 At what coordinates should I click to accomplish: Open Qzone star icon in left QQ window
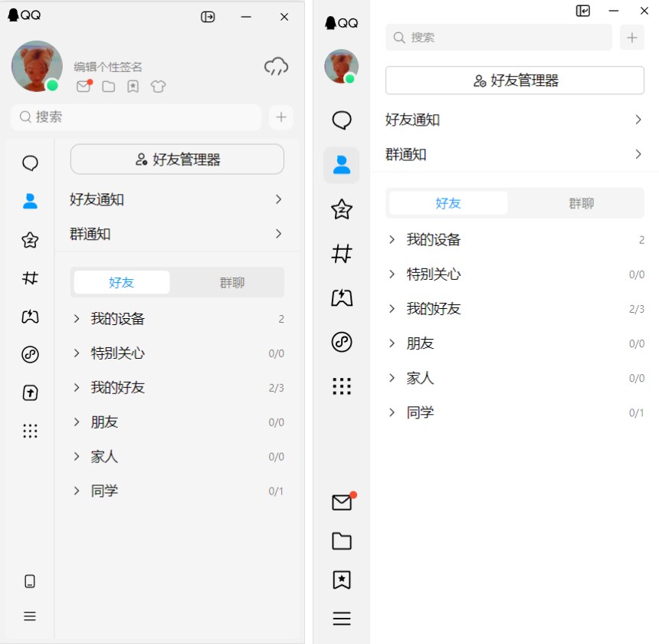click(30, 240)
